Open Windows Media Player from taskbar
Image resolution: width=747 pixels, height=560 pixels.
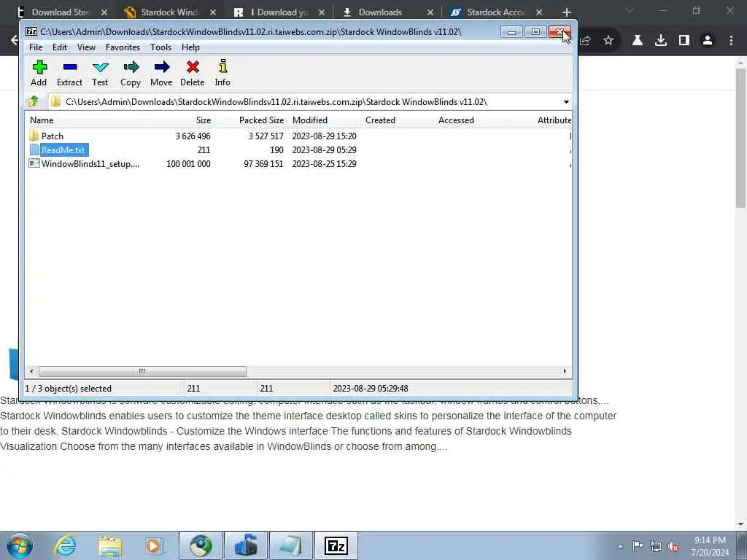155,545
